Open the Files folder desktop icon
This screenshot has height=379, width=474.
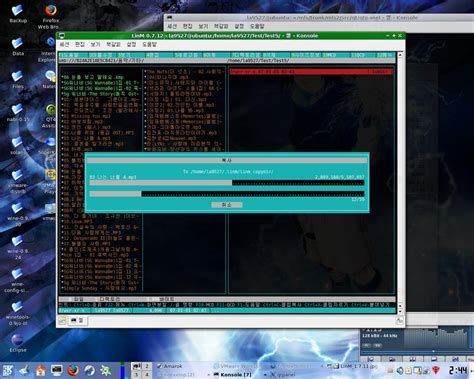(x=17, y=79)
